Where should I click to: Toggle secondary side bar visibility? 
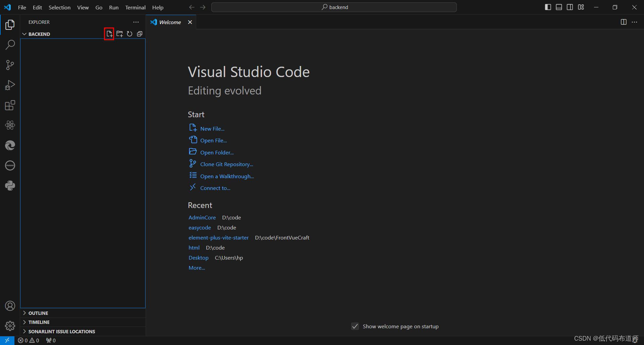(x=570, y=7)
